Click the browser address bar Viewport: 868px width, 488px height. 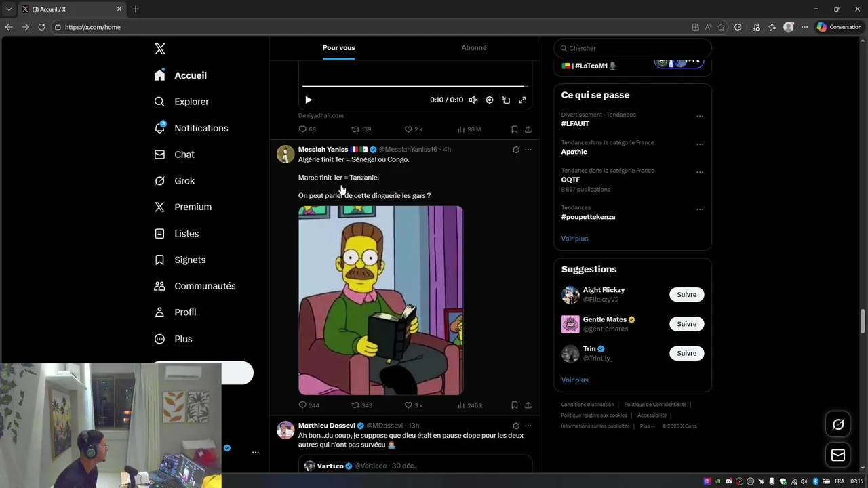tap(370, 27)
